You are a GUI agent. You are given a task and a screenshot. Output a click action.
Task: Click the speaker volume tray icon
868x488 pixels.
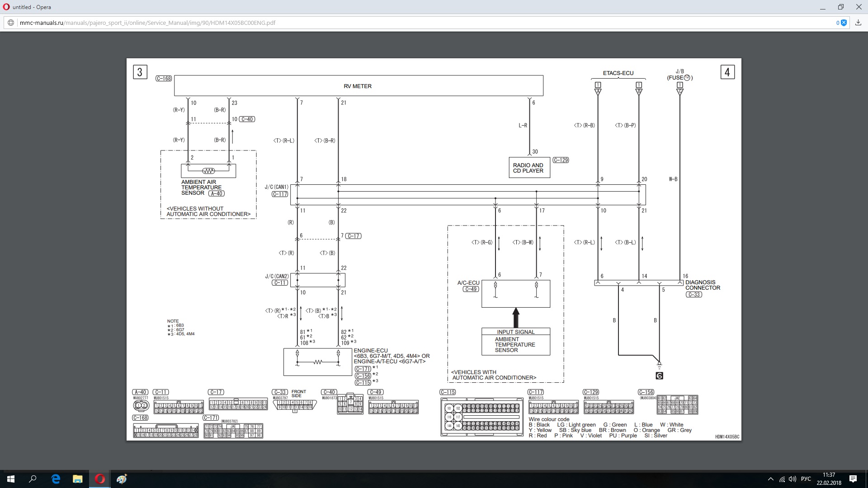pyautogui.click(x=793, y=479)
